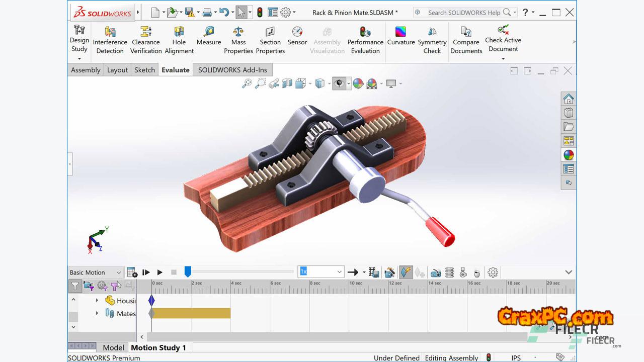The height and width of the screenshot is (362, 644).
Task: Toggle the Hide/Show Items eye button
Action: (339, 83)
